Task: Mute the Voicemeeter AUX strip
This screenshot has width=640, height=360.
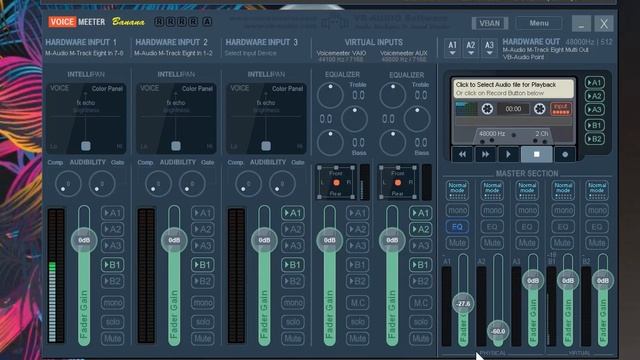Action: click(420, 338)
